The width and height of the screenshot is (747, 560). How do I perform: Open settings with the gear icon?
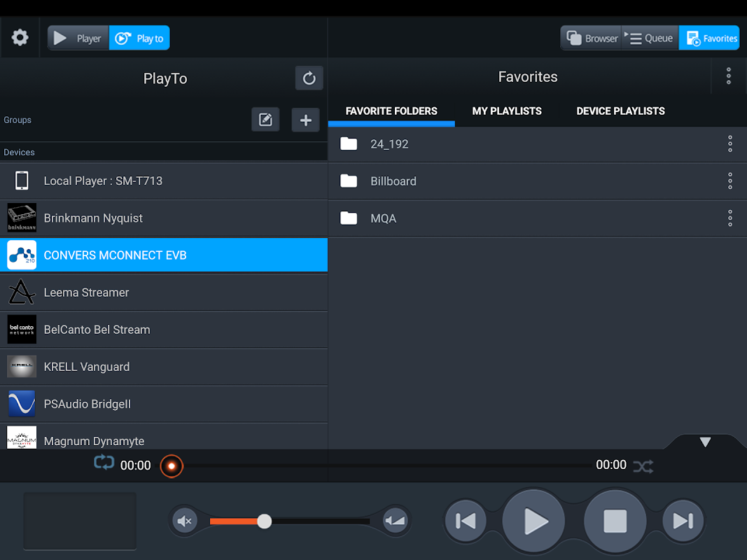coord(20,38)
